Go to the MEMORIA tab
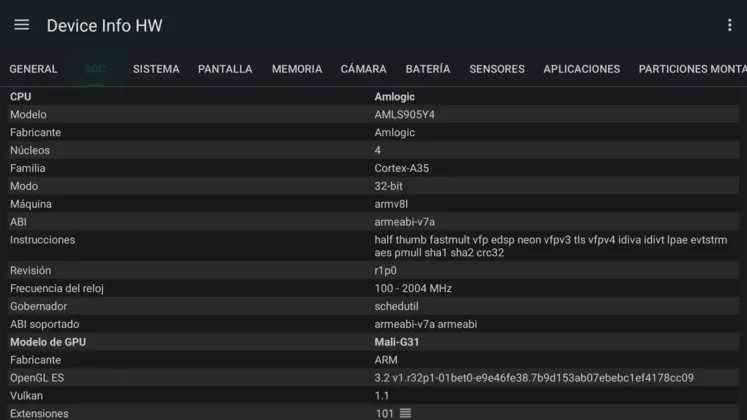The height and width of the screenshot is (420, 747). point(297,69)
